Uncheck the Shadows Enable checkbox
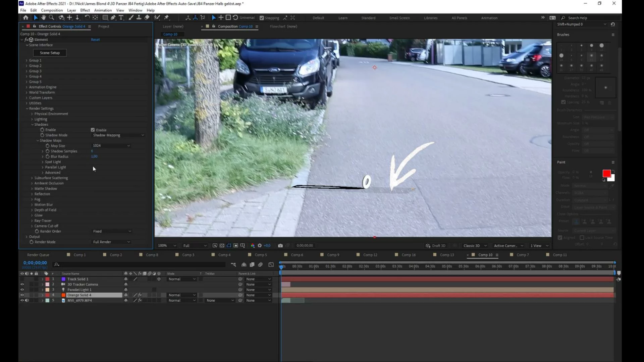The image size is (644, 362). coord(93,130)
